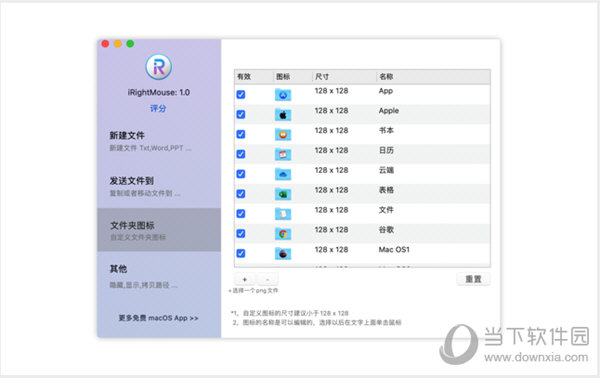
Task: Toggle the 日历 row checkbox
Action: pyautogui.click(x=241, y=154)
